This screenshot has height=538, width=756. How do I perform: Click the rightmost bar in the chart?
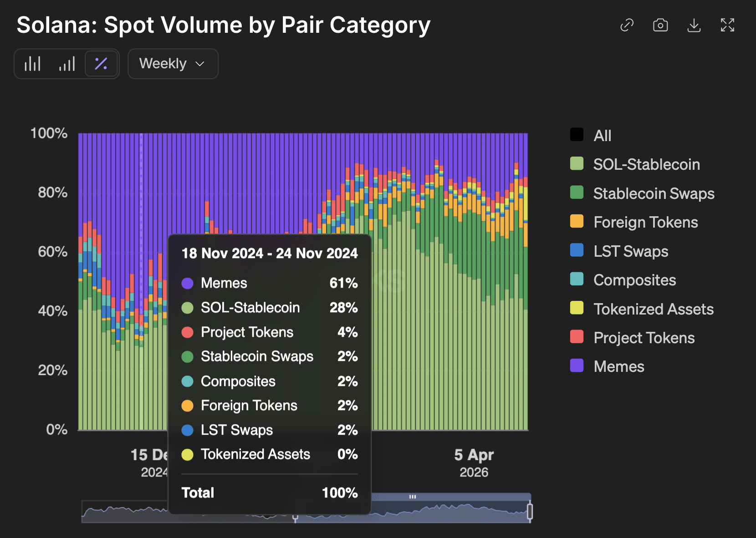[526, 282]
